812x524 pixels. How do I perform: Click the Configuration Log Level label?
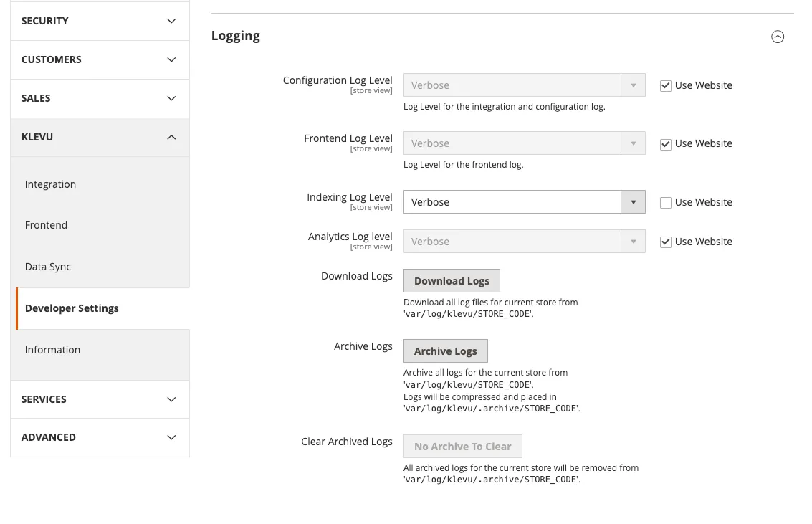click(x=338, y=80)
